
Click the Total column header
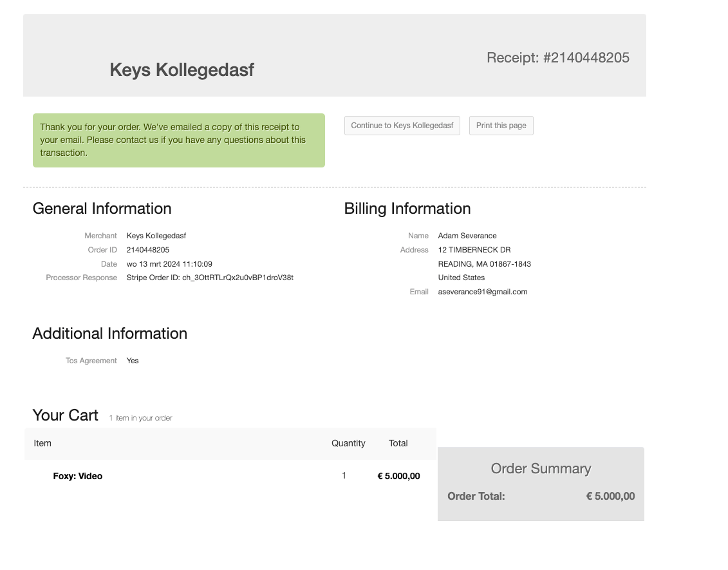tap(398, 444)
